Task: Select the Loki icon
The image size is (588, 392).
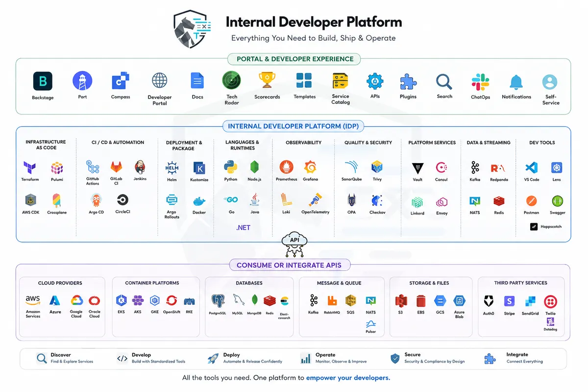Action: click(286, 200)
